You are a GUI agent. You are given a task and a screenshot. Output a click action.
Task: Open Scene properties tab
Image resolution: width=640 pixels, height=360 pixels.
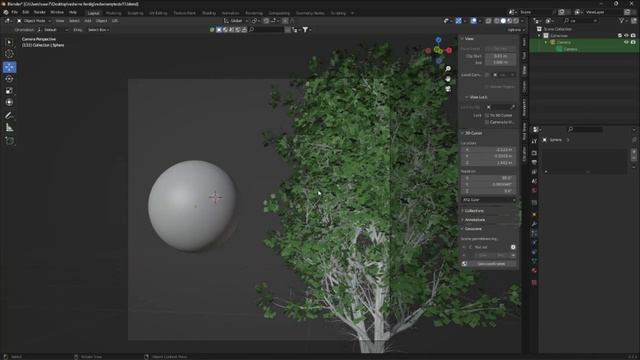tap(534, 181)
